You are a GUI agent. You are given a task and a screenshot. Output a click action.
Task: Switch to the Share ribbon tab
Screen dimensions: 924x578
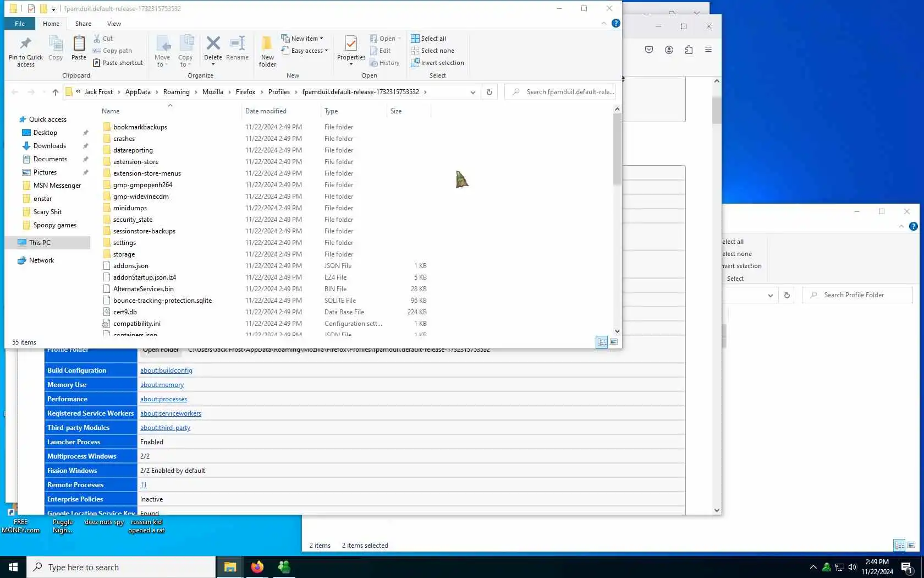(83, 24)
